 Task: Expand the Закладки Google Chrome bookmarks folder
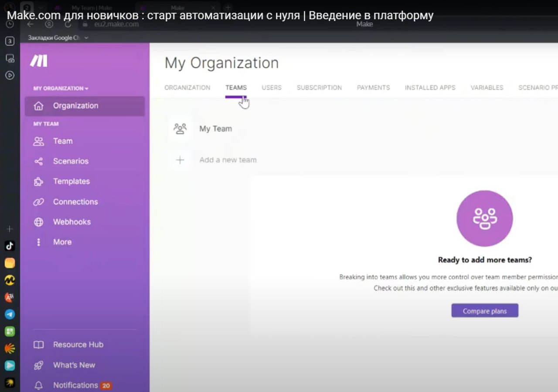(58, 38)
